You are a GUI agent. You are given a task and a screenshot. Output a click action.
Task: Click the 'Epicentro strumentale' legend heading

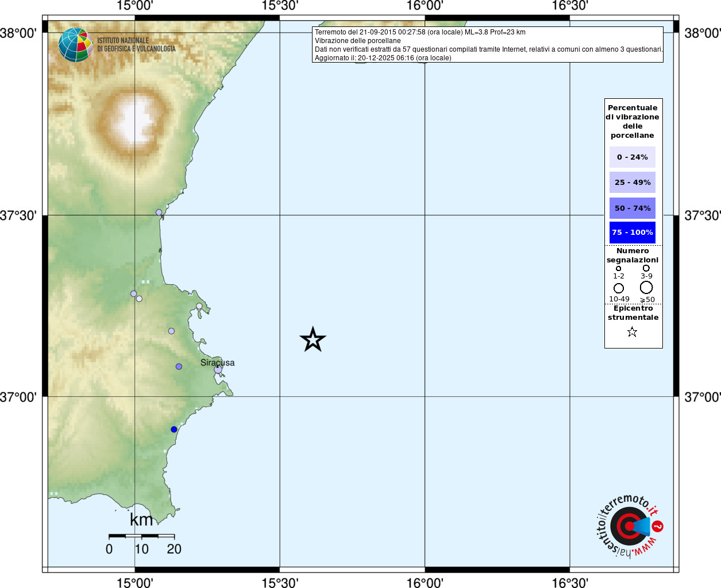pyautogui.click(x=633, y=313)
